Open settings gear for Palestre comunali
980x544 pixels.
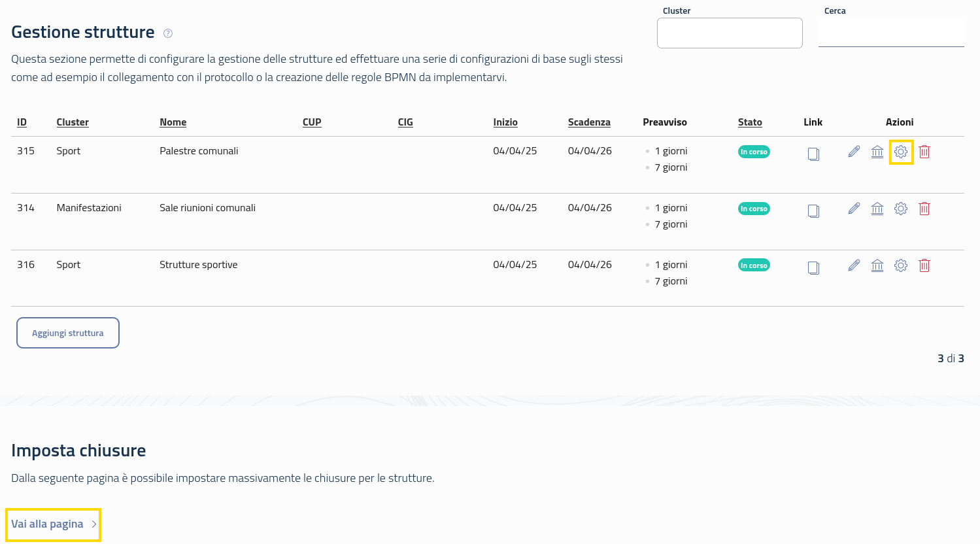click(901, 152)
